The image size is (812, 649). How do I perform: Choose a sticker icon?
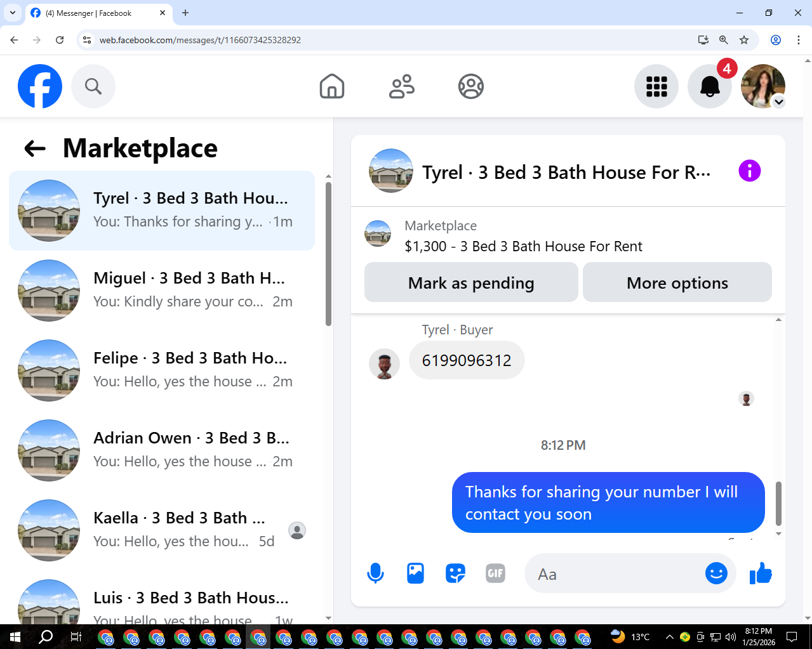click(455, 574)
